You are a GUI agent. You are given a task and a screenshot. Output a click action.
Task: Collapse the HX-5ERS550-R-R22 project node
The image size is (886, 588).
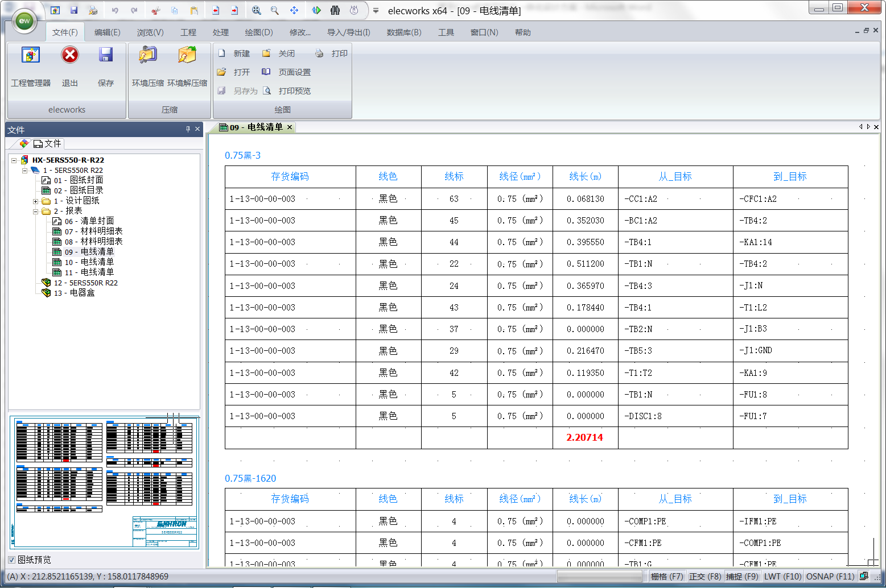14,160
